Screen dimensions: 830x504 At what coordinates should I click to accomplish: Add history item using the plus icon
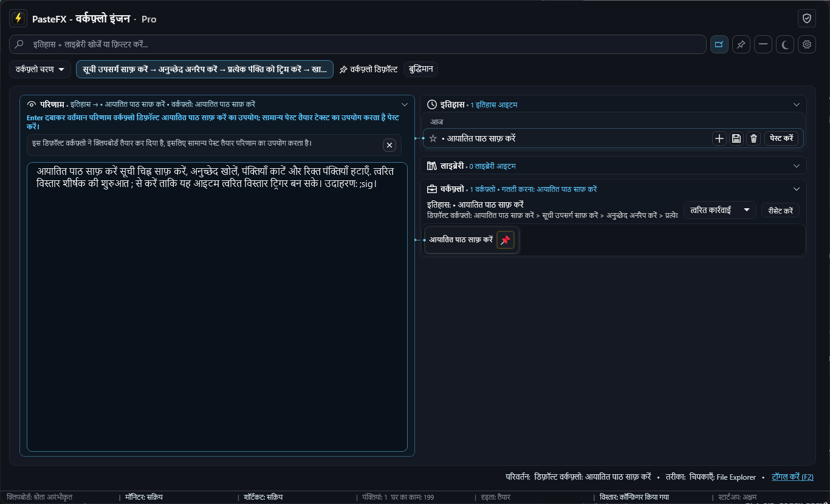point(719,138)
